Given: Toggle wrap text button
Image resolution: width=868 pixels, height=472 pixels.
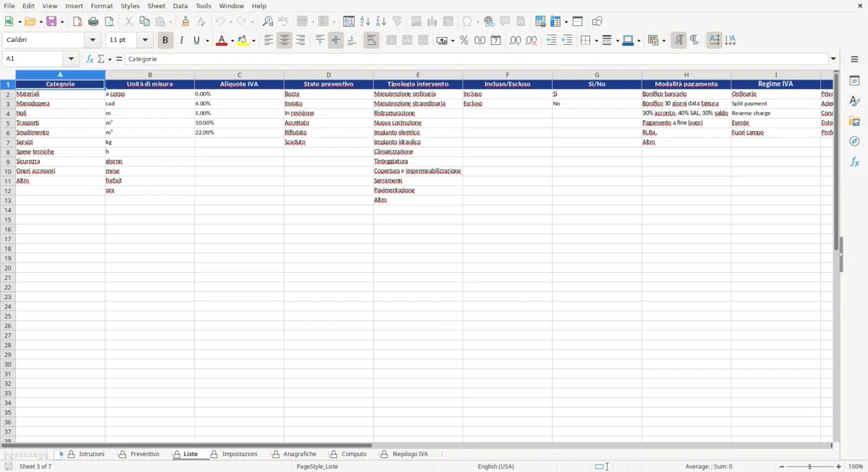Looking at the screenshot, I should pos(371,41).
